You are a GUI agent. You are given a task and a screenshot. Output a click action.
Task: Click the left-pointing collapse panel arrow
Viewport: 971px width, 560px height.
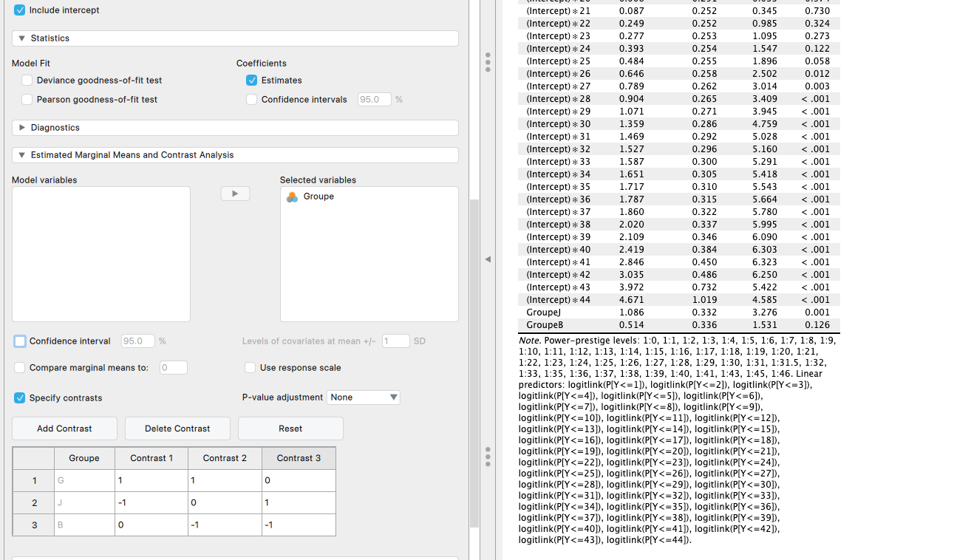[x=488, y=259]
